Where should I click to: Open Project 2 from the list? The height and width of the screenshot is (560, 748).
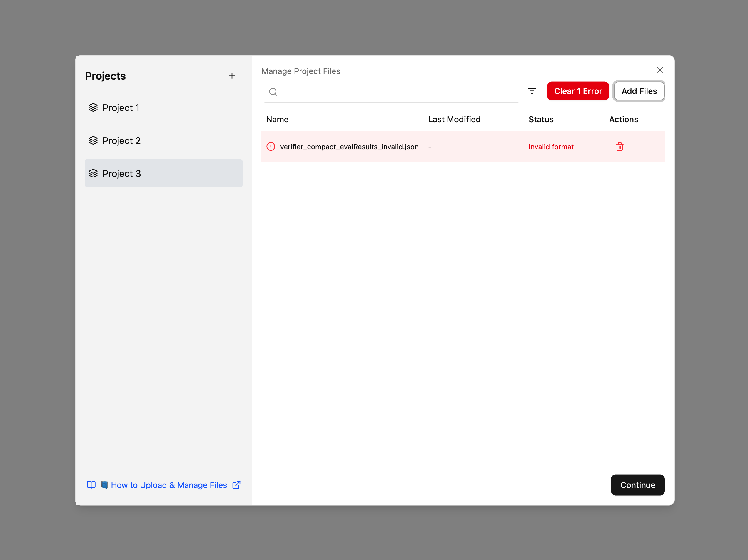click(122, 141)
